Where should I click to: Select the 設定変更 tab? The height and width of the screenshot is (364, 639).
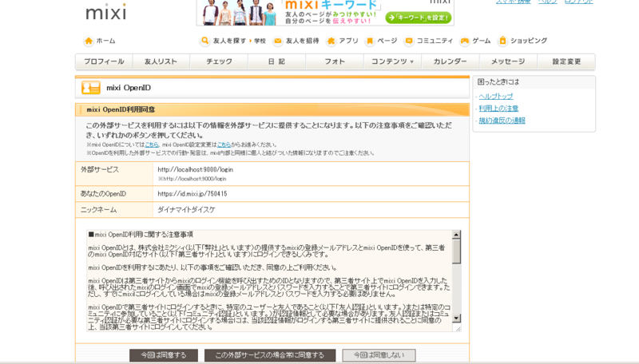click(566, 61)
